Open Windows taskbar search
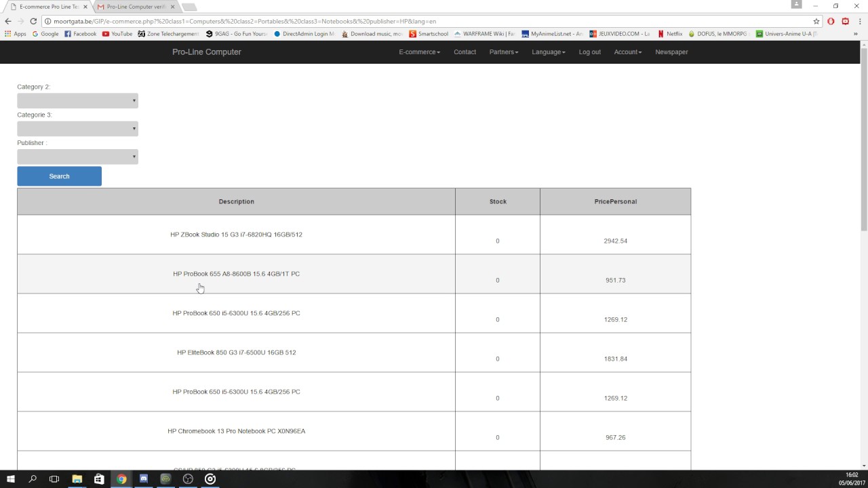 [x=33, y=479]
